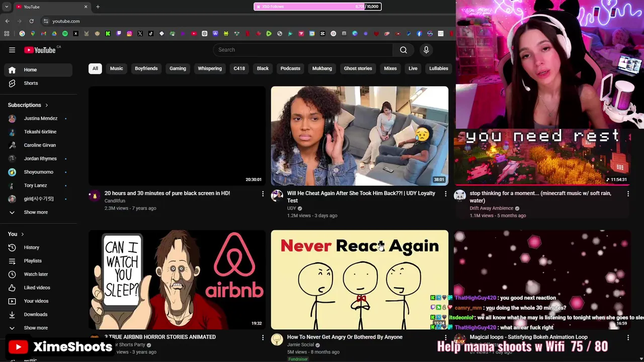Reload the page with the refresh icon
This screenshot has width=644, height=362.
click(x=31, y=21)
